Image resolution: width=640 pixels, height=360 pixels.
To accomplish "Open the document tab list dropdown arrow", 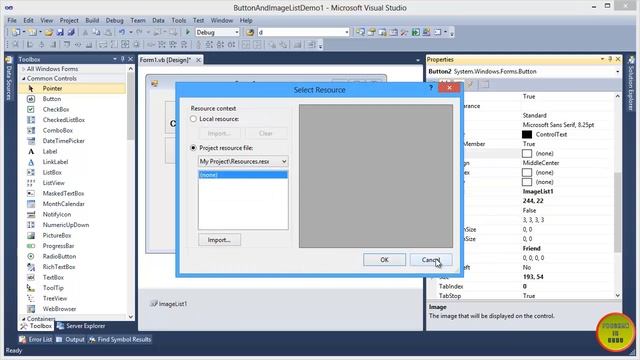I will tap(418, 60).
